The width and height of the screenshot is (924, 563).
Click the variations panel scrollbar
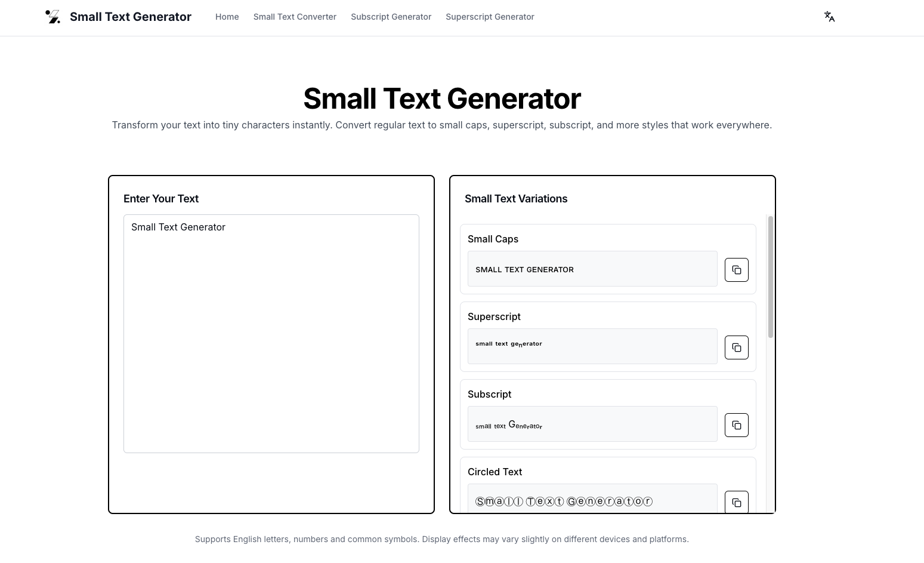[770, 276]
